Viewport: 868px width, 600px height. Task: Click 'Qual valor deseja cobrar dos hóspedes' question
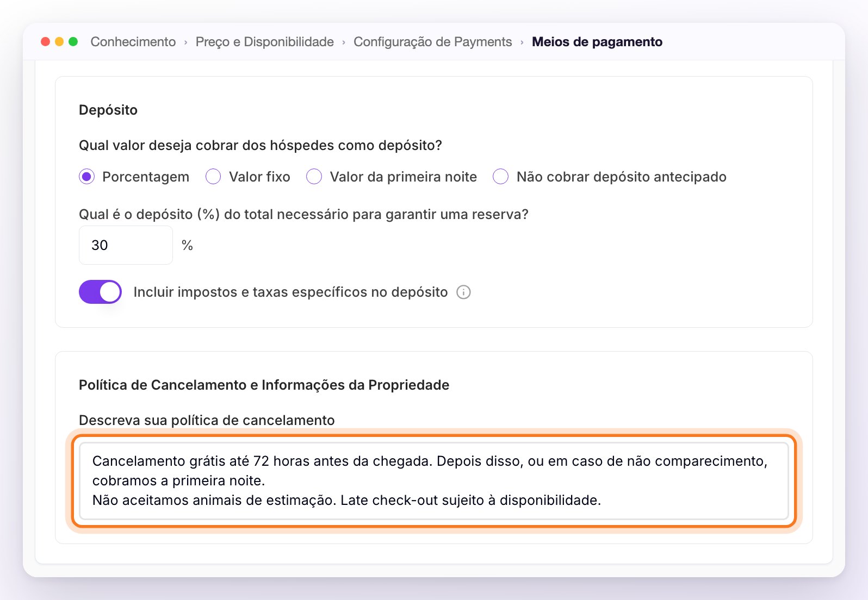[261, 146]
